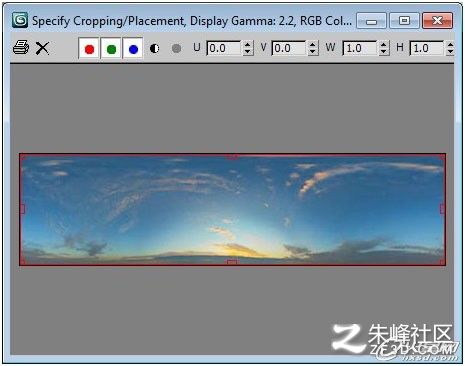Increase H value with up spinner
This screenshot has height=366, width=465.
(450, 45)
